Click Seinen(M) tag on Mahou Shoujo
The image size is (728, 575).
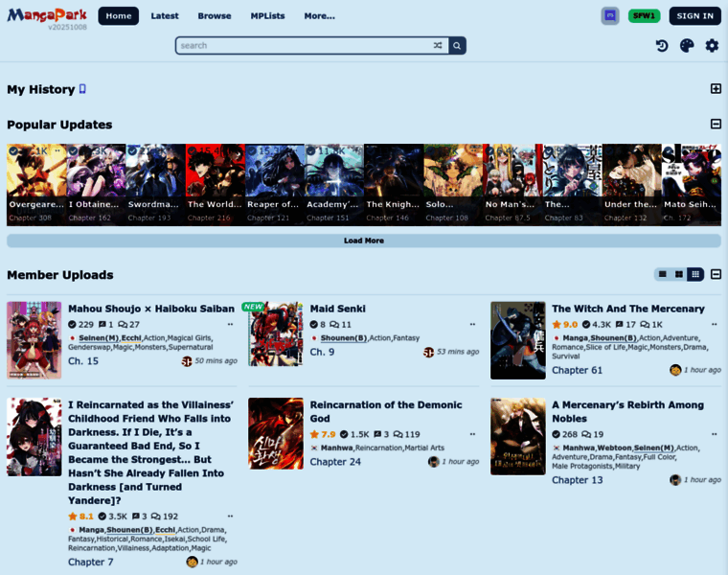click(x=99, y=338)
